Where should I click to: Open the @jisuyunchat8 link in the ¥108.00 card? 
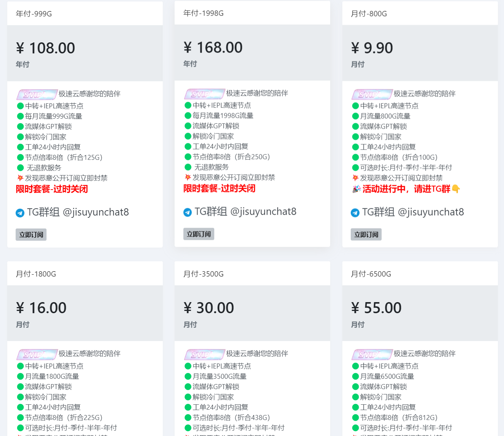(x=95, y=212)
